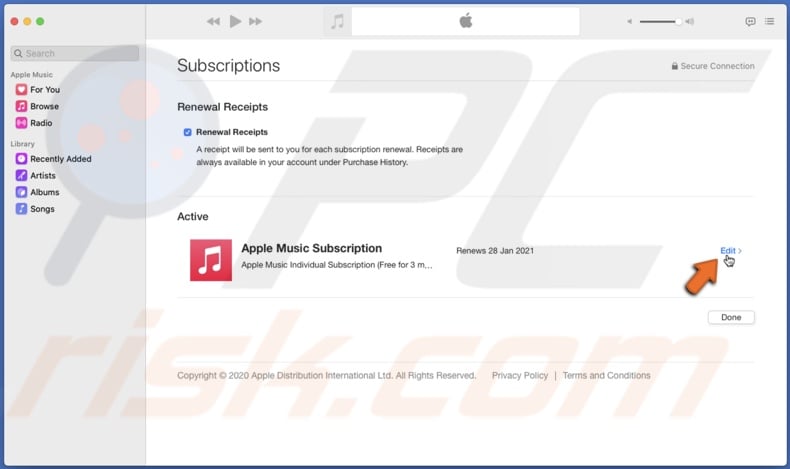Skip ahead with the fast-forward button
Viewport: 790px width, 469px height.
pos(256,22)
